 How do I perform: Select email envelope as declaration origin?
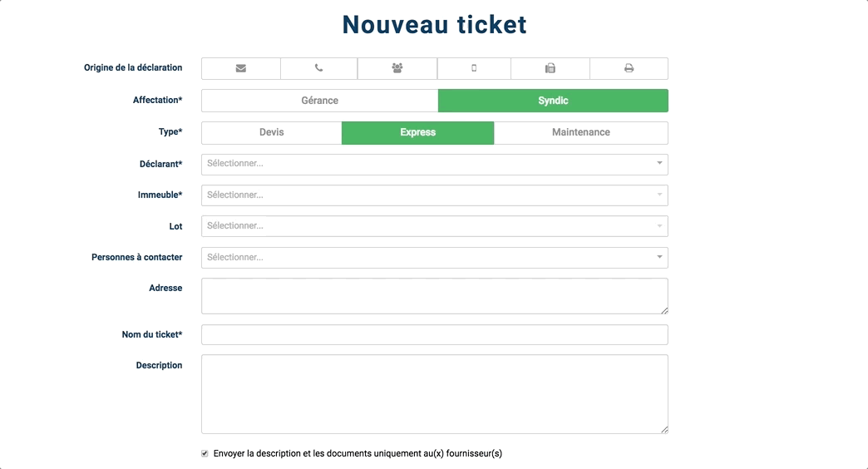(x=241, y=68)
